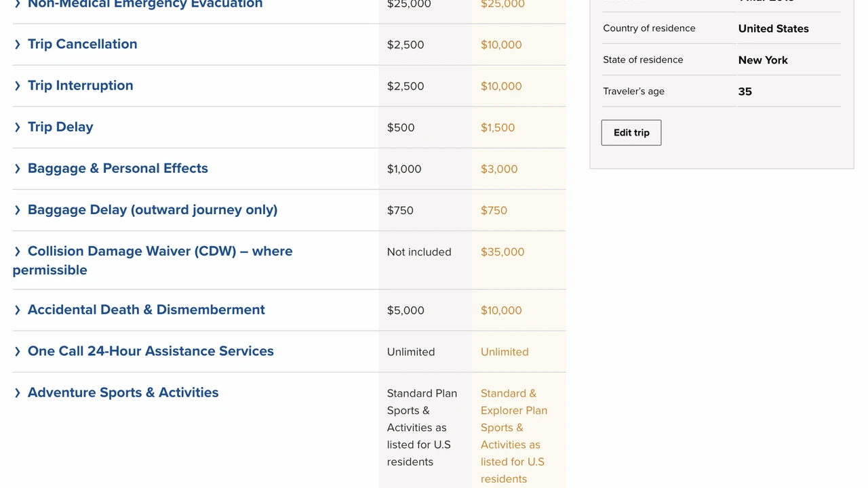Click Accidental Death & Dismemberment title
Viewport: 868px width, 488px height.
(146, 310)
